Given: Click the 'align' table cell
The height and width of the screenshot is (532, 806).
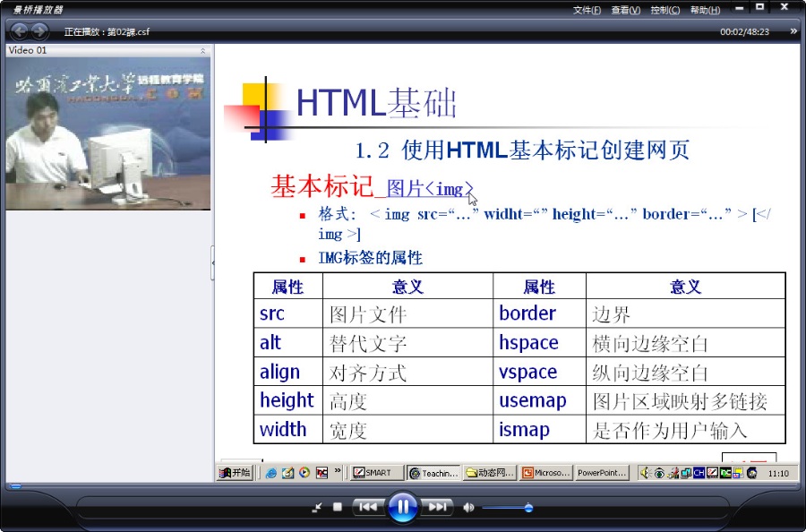Looking at the screenshot, I should coord(288,372).
